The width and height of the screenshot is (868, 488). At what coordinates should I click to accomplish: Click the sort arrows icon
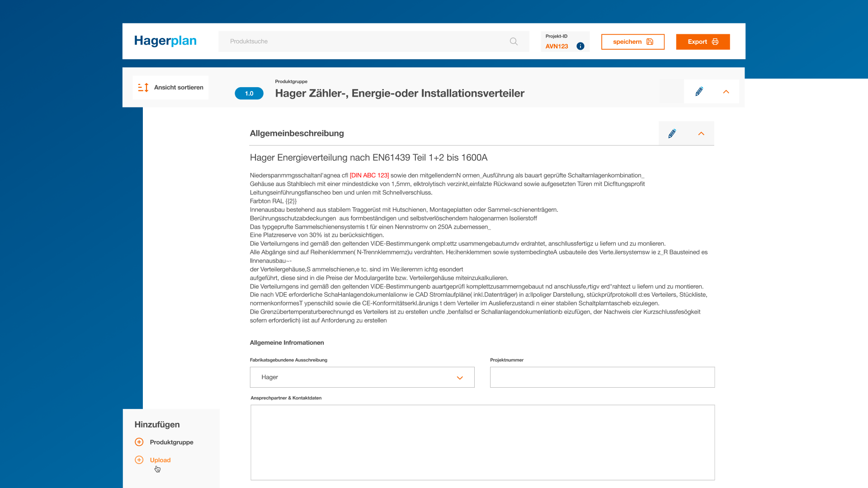tap(143, 88)
